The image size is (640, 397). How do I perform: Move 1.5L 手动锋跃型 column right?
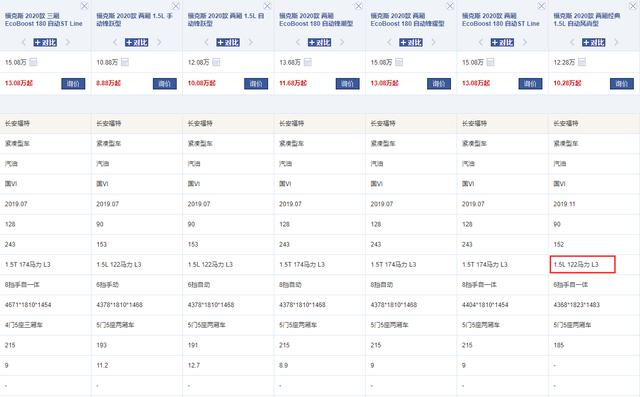coord(159,42)
